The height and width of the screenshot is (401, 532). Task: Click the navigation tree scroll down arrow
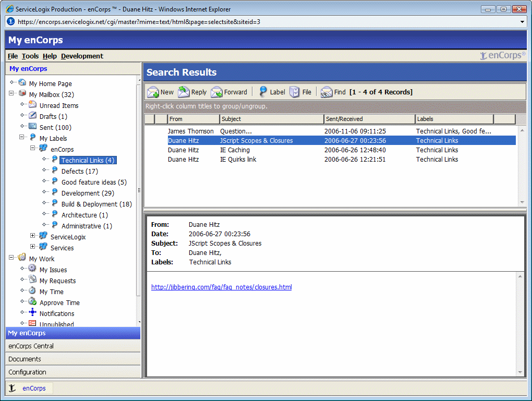139,322
